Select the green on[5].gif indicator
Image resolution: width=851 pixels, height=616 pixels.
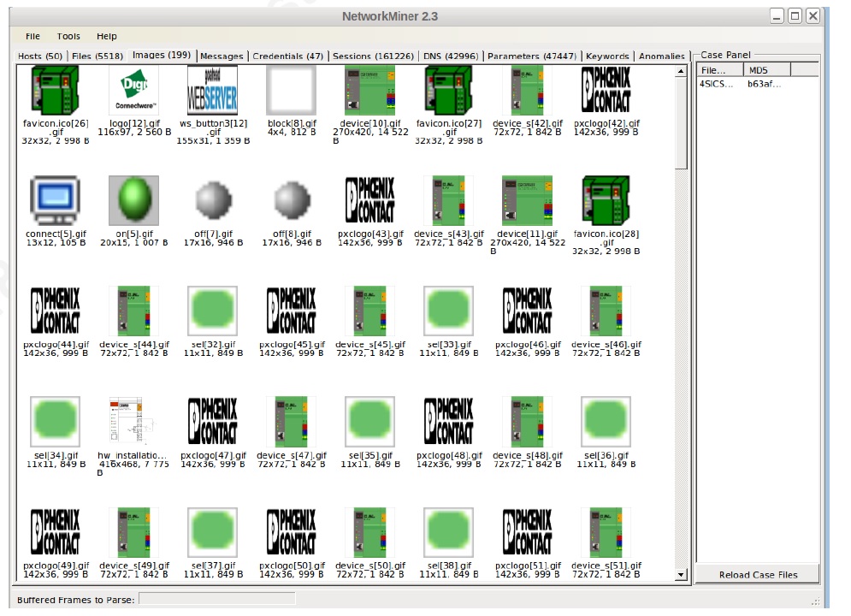134,200
